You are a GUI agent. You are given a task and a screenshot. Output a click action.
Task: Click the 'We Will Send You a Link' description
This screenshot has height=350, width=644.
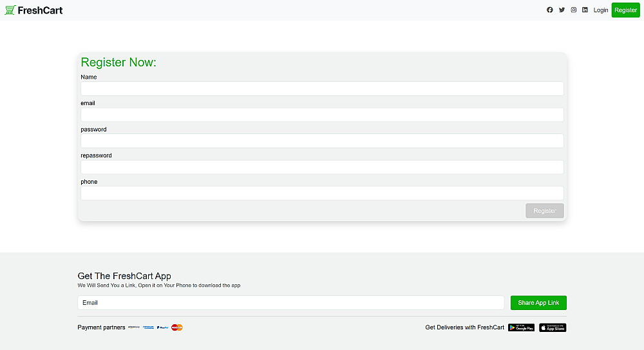click(159, 286)
